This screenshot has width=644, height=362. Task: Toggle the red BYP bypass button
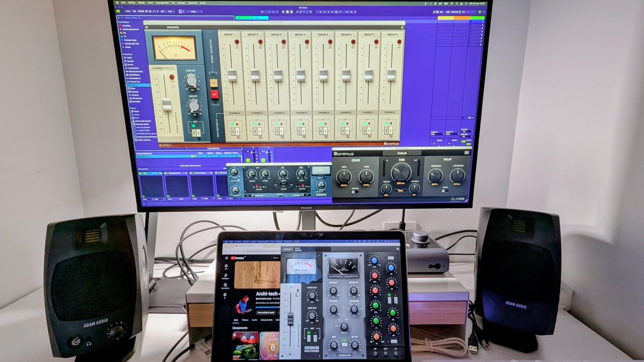coord(215,94)
